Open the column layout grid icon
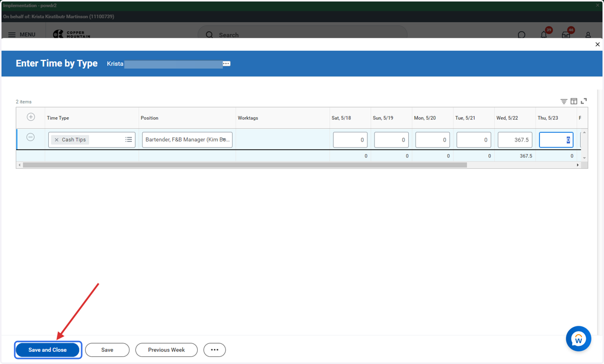The image size is (604, 364). [x=574, y=101]
